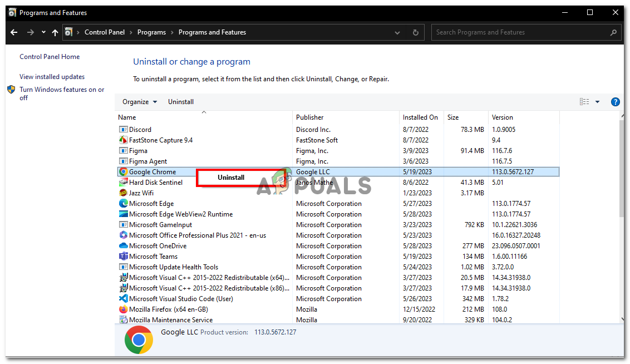Click the change view layout icon
Viewport: 630px width, 364px height.
tap(584, 102)
